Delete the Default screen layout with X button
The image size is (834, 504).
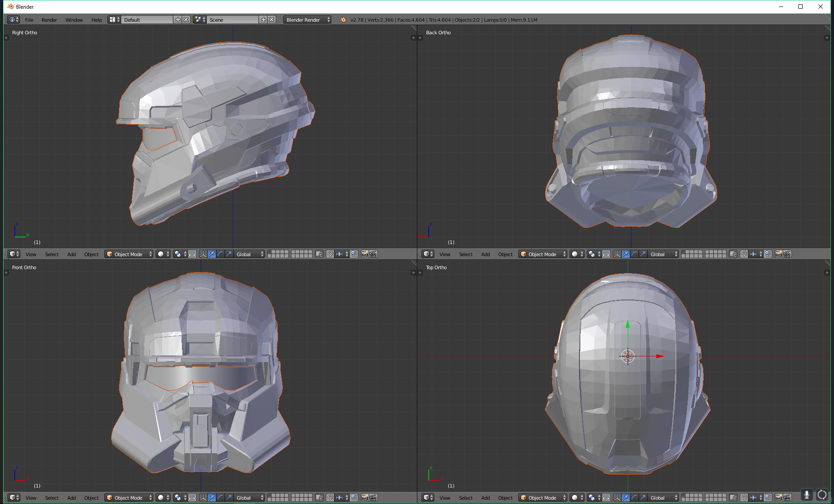coord(186,20)
